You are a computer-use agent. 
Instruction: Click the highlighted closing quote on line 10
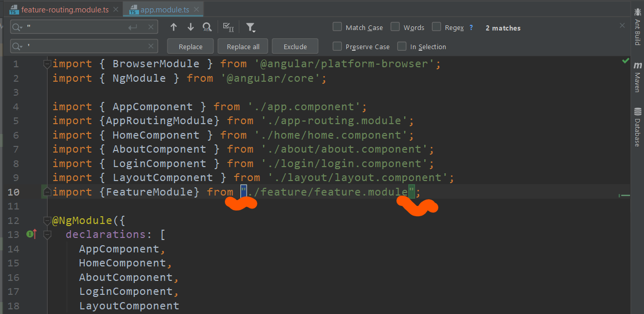pos(411,192)
